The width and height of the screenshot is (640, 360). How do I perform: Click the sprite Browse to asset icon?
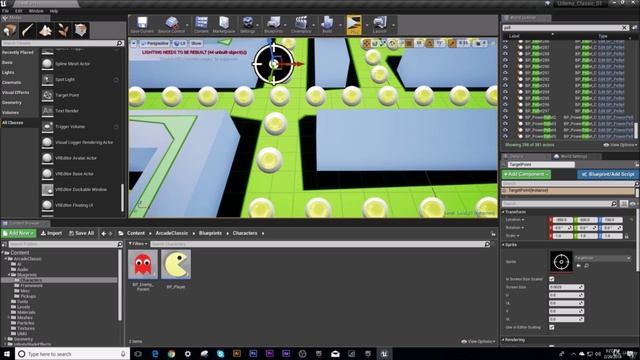point(587,266)
